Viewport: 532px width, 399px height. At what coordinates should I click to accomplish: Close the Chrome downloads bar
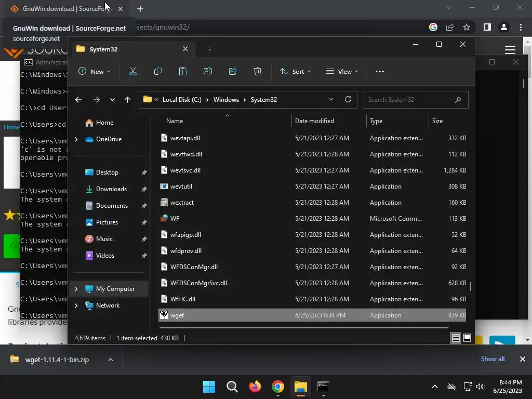tap(523, 359)
